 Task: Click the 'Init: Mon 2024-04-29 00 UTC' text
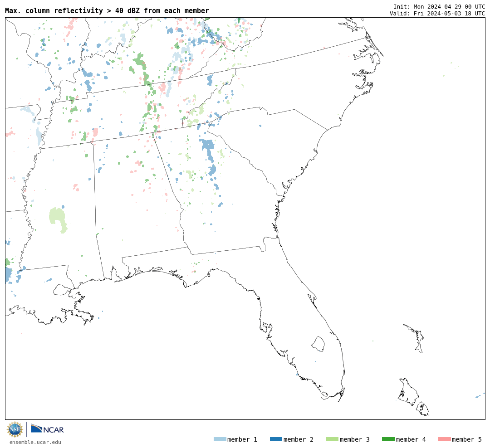[439, 6]
